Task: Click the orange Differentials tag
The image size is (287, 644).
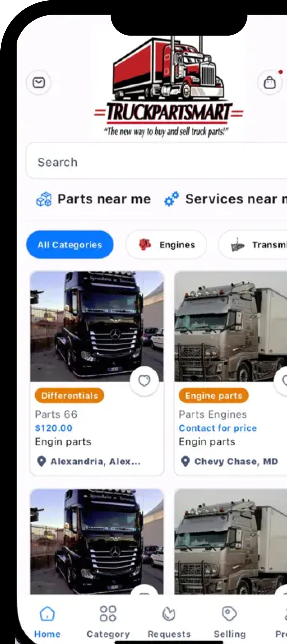Action: pos(69,396)
